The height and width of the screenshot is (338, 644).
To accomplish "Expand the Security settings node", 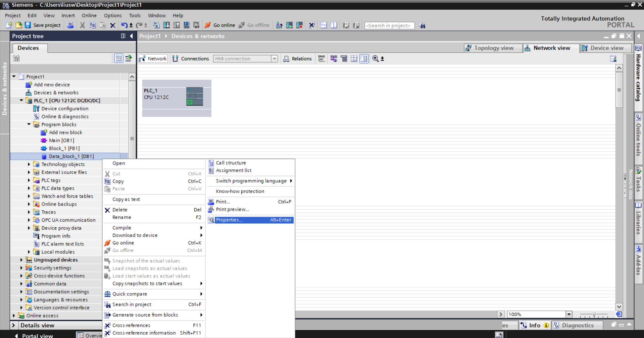I will 21,268.
